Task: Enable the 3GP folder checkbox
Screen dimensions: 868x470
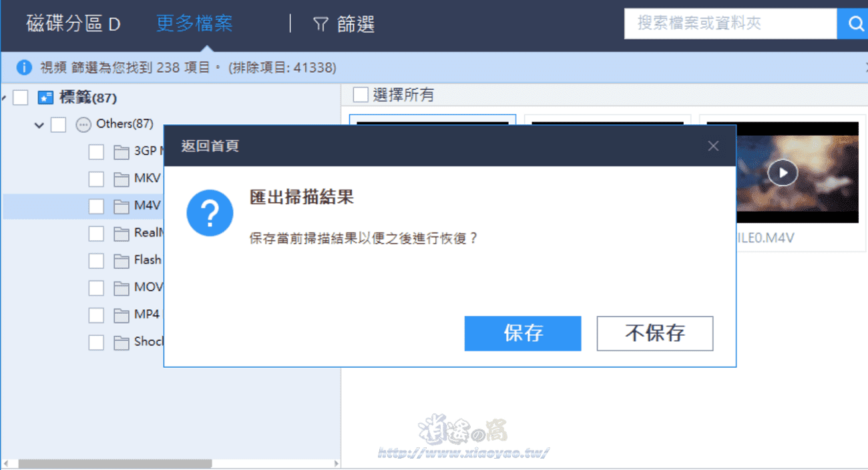Action: (96, 152)
